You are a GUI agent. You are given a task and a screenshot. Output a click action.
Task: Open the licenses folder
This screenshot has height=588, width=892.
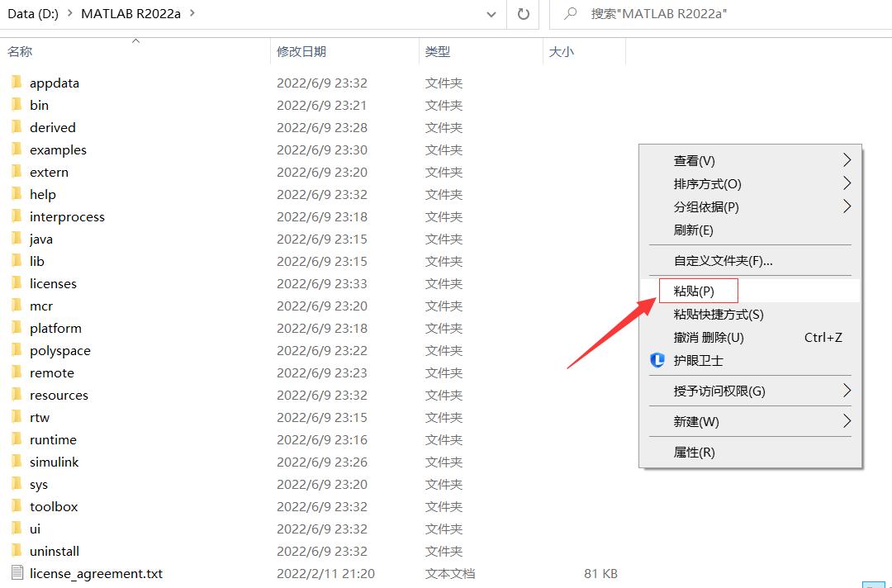[53, 283]
